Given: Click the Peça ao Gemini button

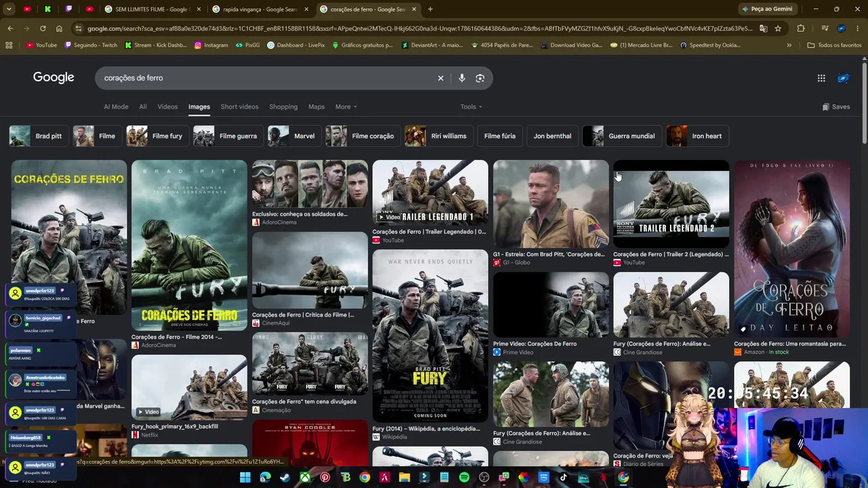Looking at the screenshot, I should pos(768,9).
